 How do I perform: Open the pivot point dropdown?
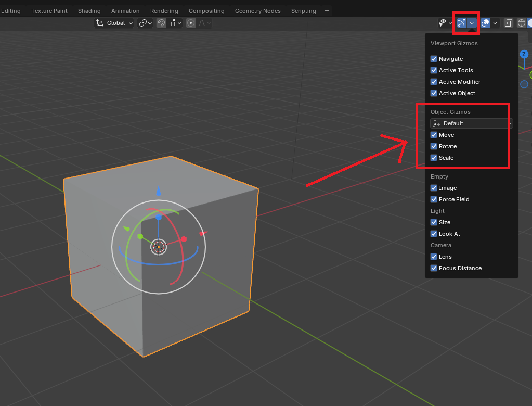[x=145, y=23]
